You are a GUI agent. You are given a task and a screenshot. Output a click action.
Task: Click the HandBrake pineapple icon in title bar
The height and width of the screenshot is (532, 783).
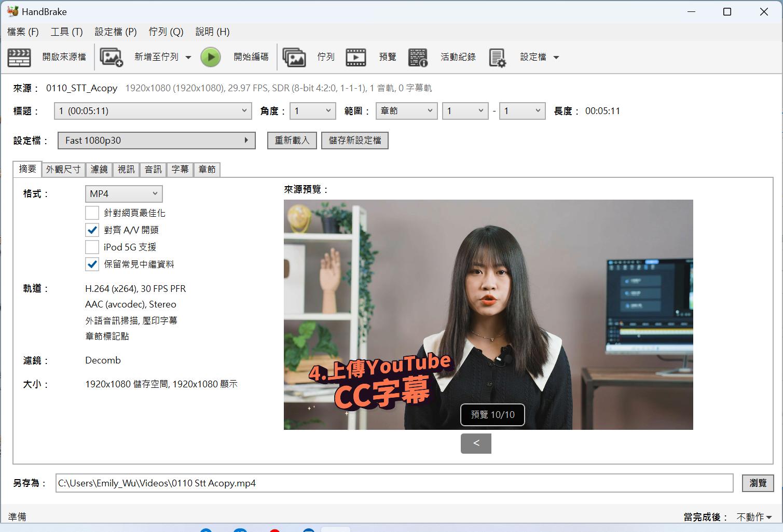11,11
